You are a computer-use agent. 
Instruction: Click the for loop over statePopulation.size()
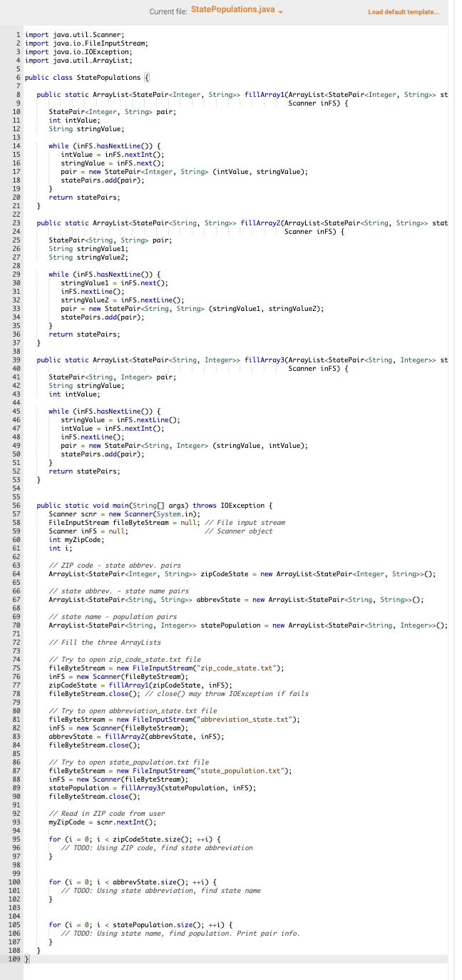coord(140,925)
